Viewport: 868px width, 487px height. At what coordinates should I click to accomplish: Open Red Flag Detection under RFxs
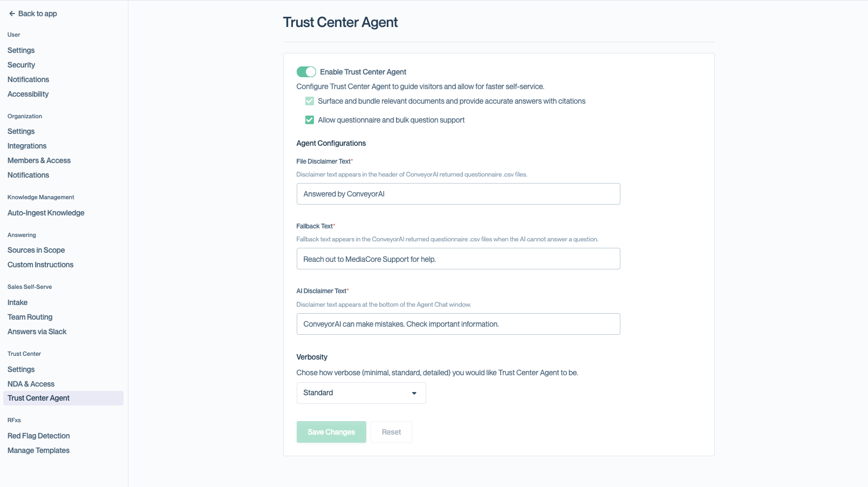tap(38, 436)
